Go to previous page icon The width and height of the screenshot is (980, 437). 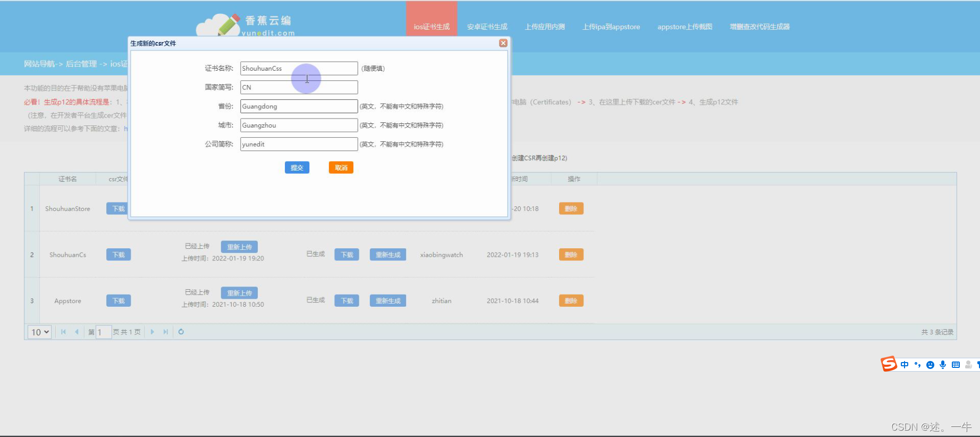point(77,332)
